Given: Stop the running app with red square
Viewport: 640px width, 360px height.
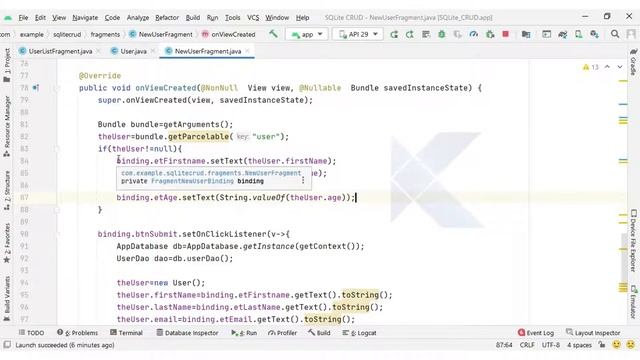Looking at the screenshot, I should pos(505,34).
